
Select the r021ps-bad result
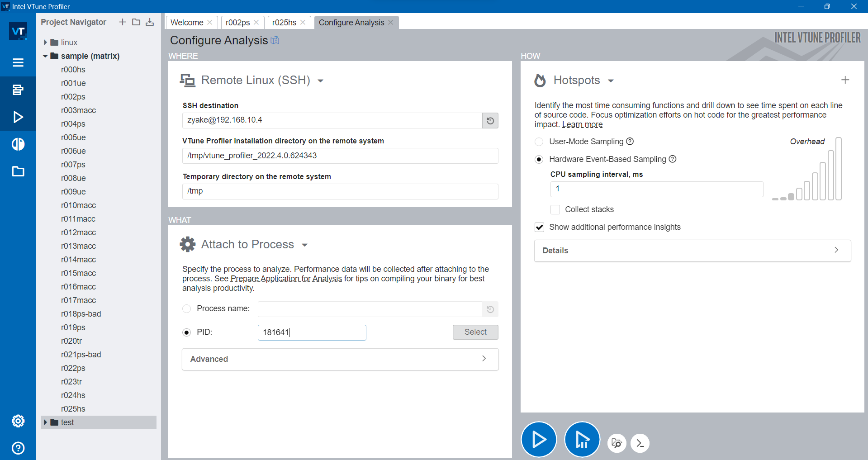pos(81,355)
